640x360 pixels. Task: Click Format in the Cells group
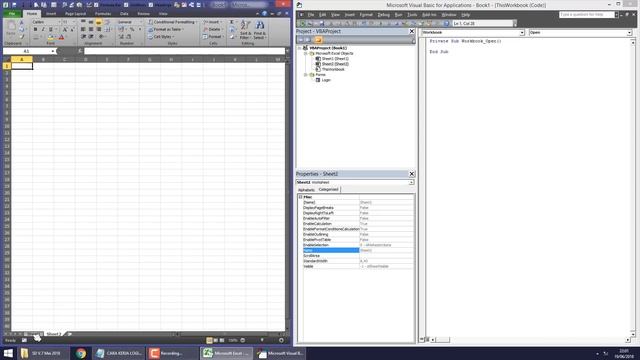213,37
